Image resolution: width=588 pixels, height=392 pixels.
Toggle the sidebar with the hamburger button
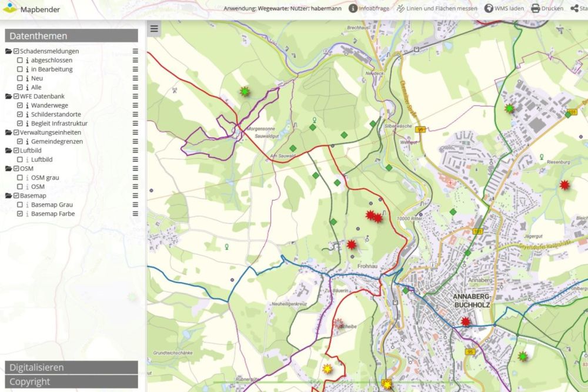(x=154, y=28)
